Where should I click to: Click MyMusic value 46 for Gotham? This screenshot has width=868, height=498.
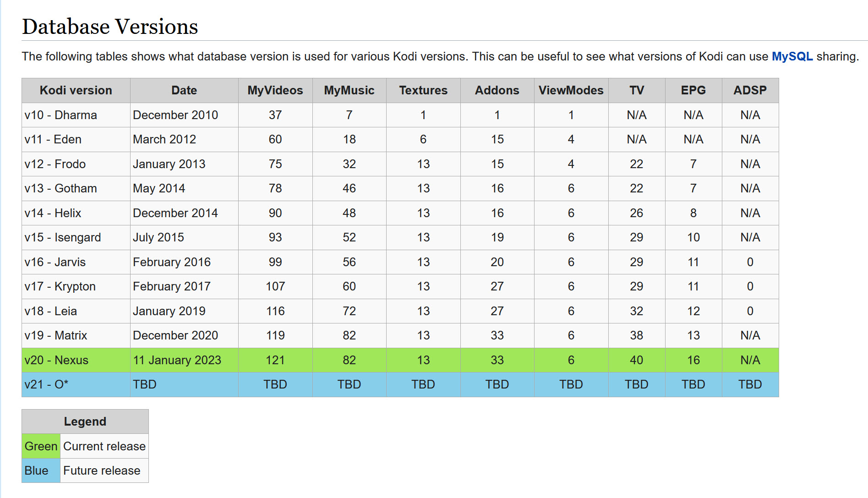pos(349,188)
